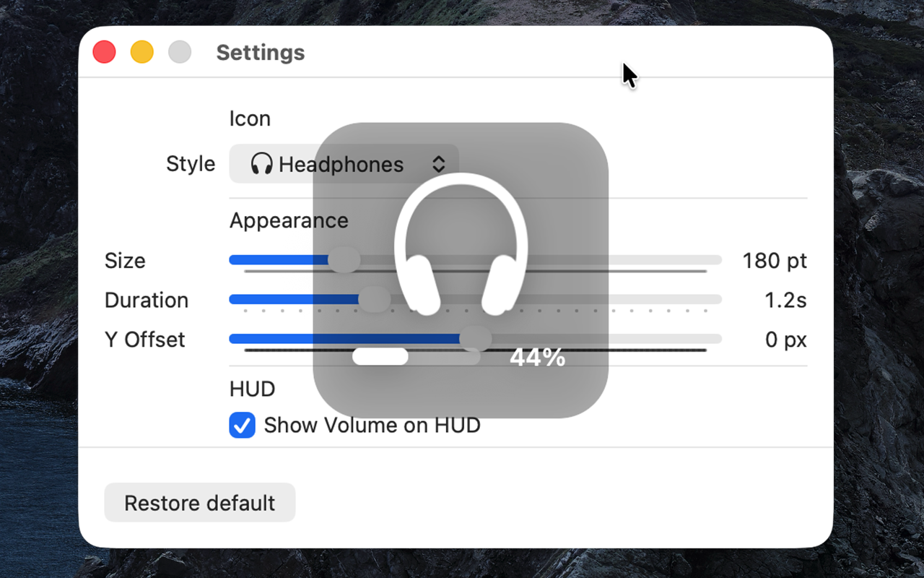Click the 180 pt size value

coord(775,260)
